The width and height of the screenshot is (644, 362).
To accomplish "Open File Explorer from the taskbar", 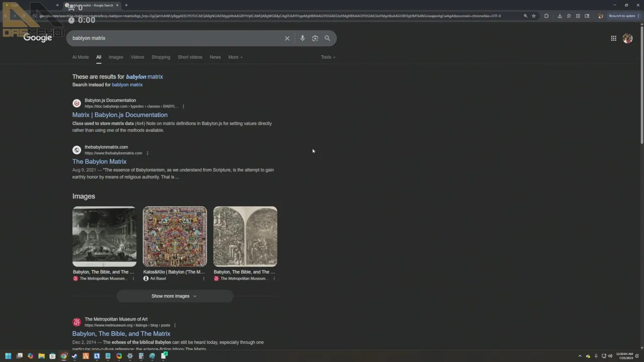I will tap(41, 356).
